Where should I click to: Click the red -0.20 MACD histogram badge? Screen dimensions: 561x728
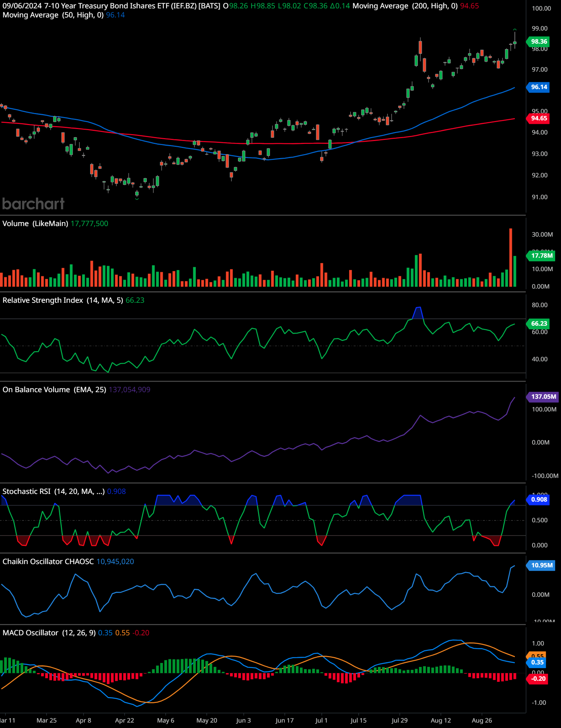click(537, 679)
